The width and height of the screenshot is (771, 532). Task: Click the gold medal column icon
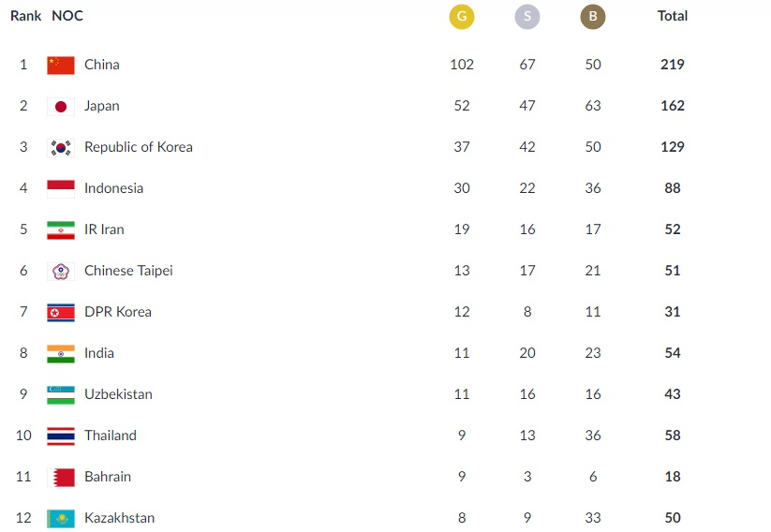[462, 17]
